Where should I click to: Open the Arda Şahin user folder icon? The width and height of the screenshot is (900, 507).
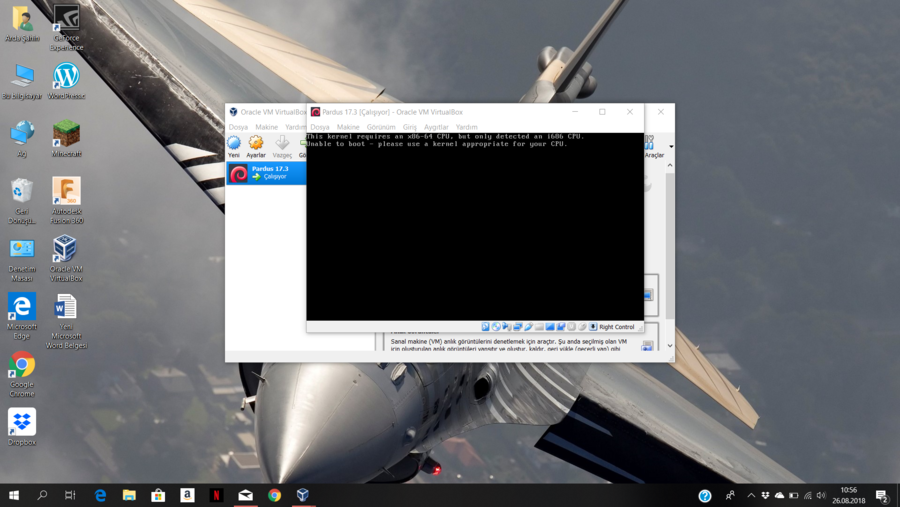click(x=22, y=24)
